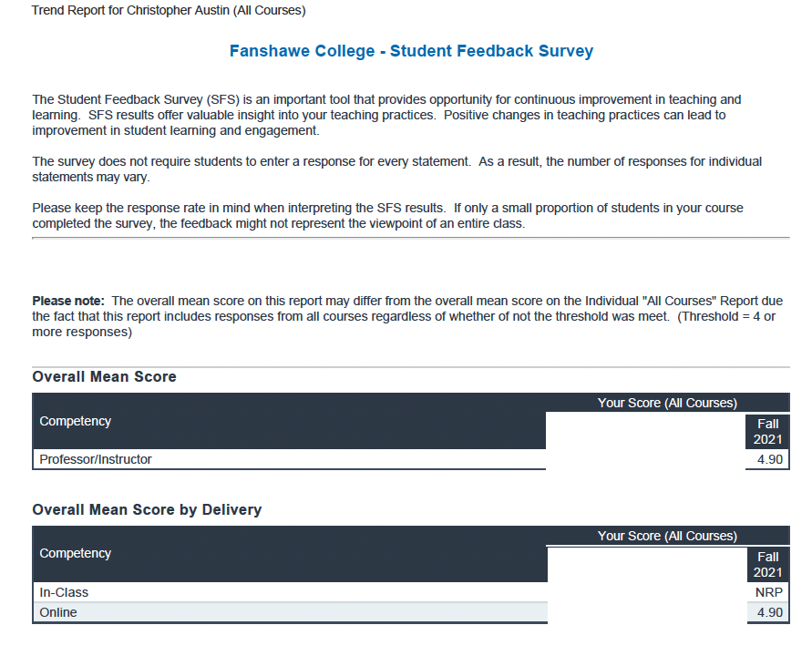Select the "Overall Mean Score" section heading

tap(104, 376)
